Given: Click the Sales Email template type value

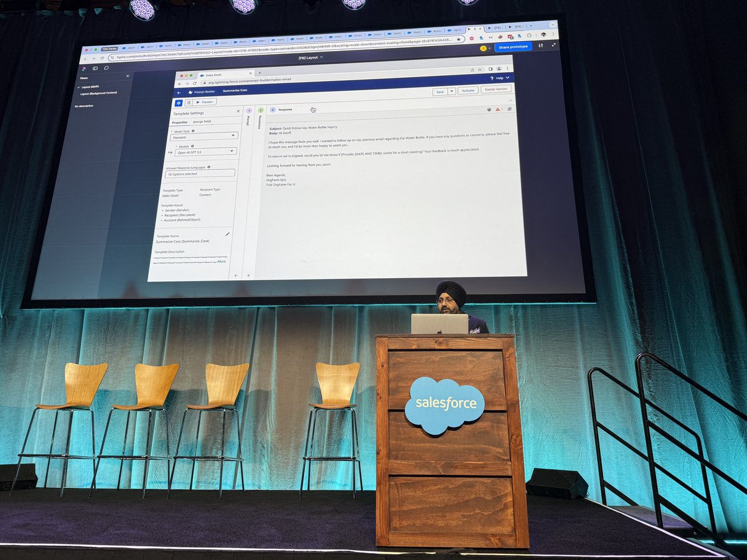Looking at the screenshot, I should point(170,195).
